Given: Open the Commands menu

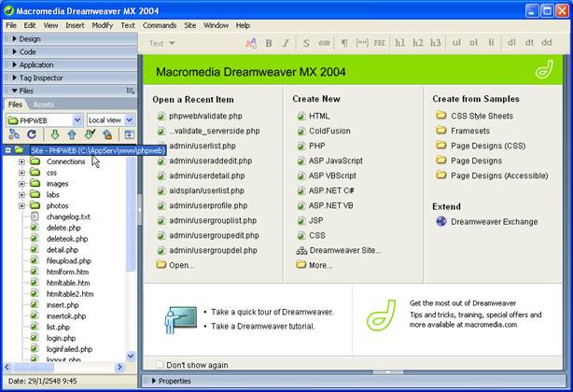Looking at the screenshot, I should tap(160, 25).
